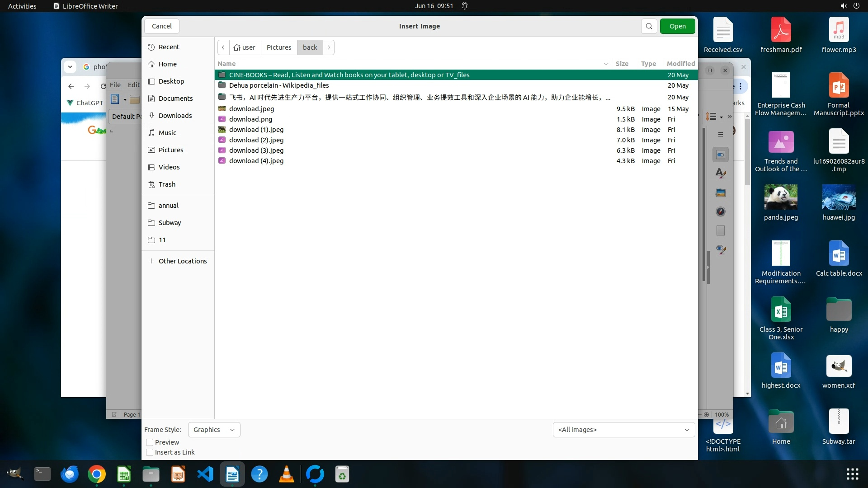Click the Trash icon in sidebar

click(151, 184)
